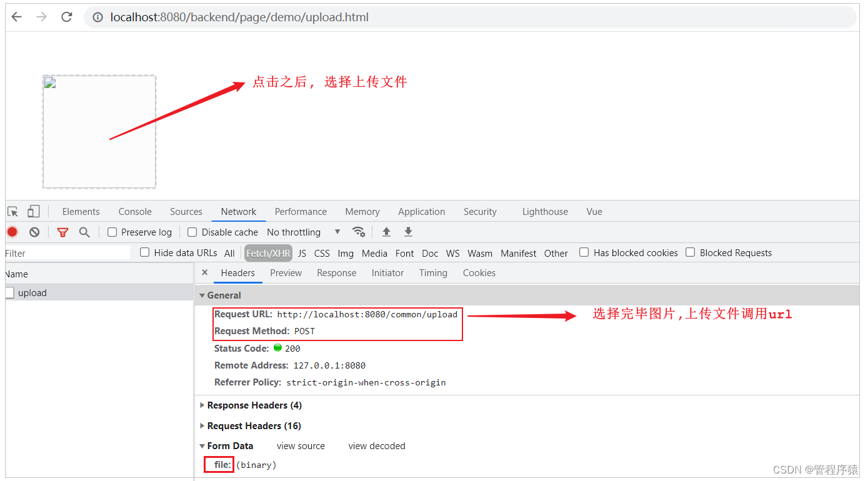
Task: Tick the checkbox beside the upload request
Action: pyautogui.click(x=9, y=293)
